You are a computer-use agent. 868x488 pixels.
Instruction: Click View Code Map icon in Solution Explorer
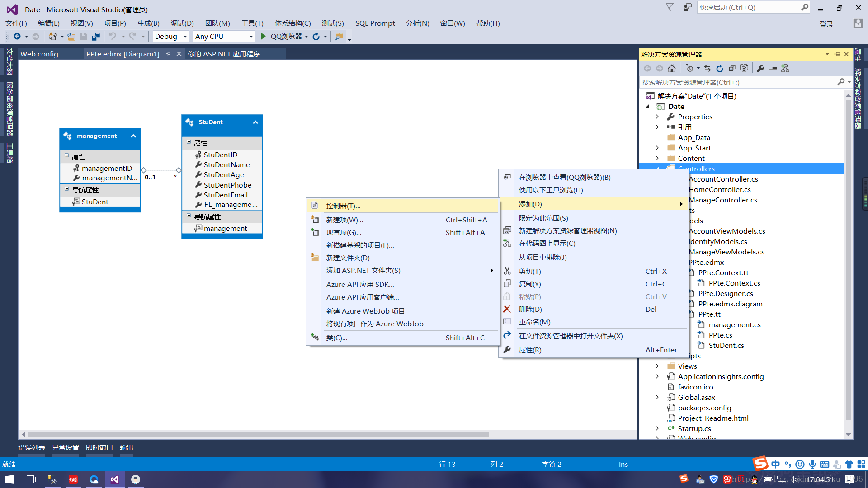tap(785, 68)
